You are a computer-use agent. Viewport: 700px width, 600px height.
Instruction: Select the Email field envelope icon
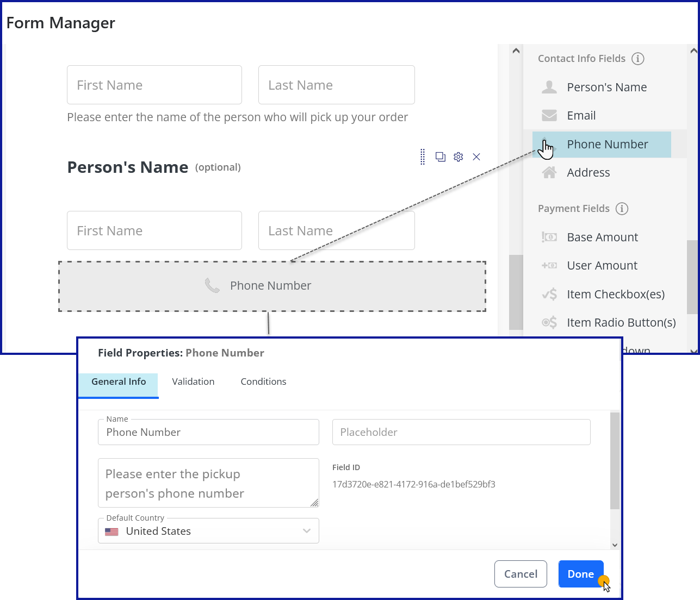click(x=549, y=116)
